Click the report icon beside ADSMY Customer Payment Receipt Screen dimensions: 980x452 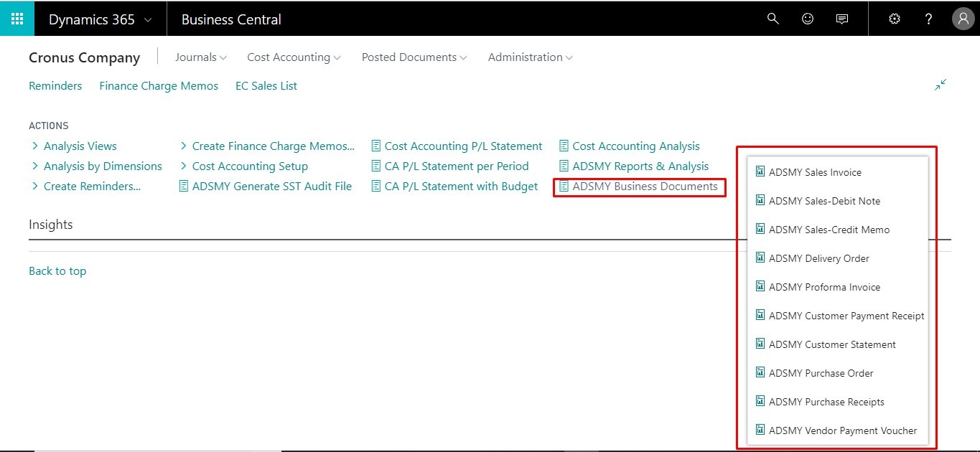coord(760,315)
